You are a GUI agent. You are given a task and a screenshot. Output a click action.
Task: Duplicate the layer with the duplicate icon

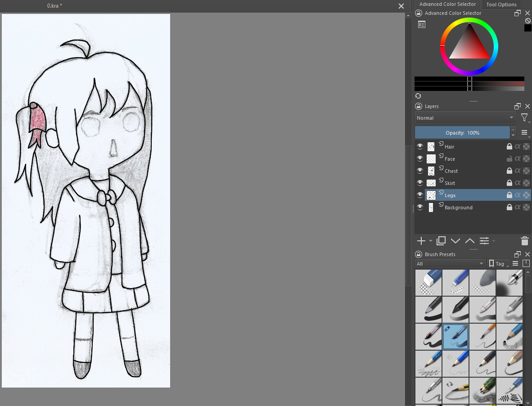pos(441,241)
